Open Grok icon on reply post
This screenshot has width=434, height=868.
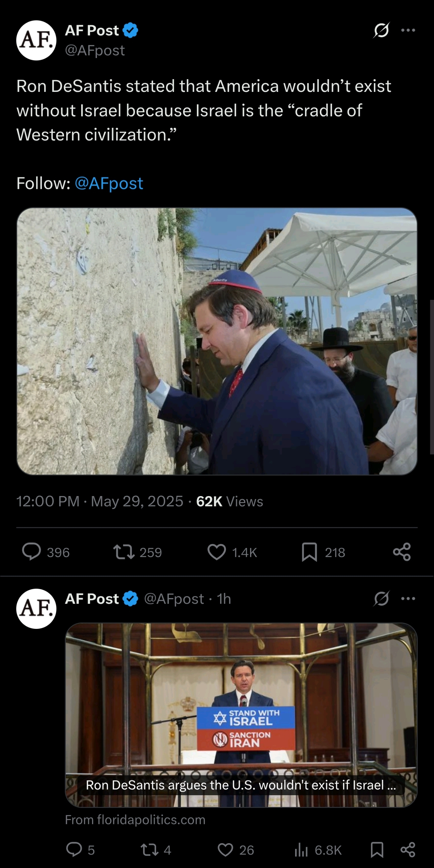(381, 599)
